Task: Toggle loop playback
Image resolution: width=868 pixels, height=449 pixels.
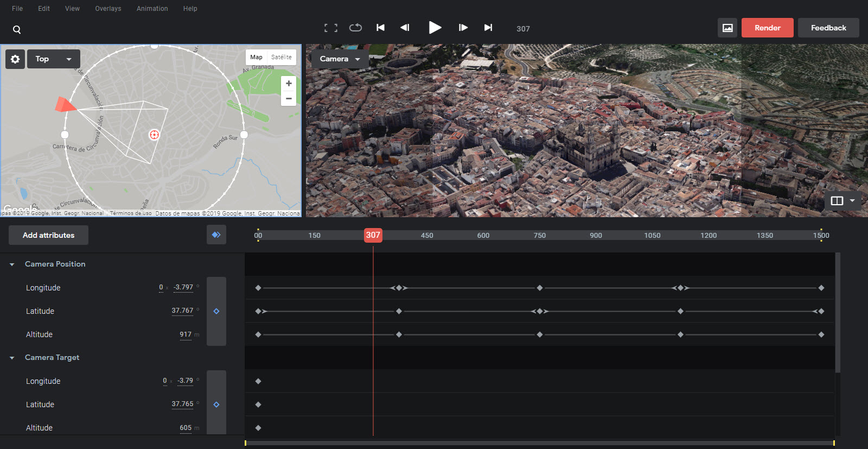Action: point(355,28)
